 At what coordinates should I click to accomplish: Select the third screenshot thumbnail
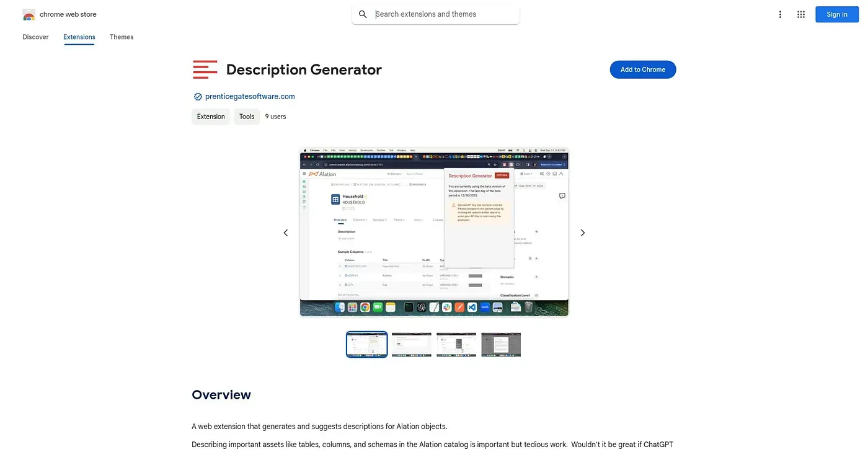click(x=456, y=344)
